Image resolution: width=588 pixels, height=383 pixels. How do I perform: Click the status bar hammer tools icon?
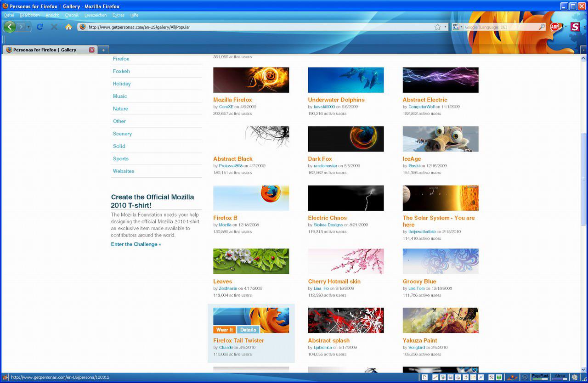(492, 377)
